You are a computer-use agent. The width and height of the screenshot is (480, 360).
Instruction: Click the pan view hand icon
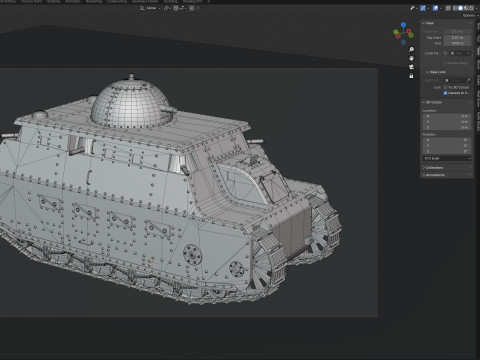[x=411, y=58]
